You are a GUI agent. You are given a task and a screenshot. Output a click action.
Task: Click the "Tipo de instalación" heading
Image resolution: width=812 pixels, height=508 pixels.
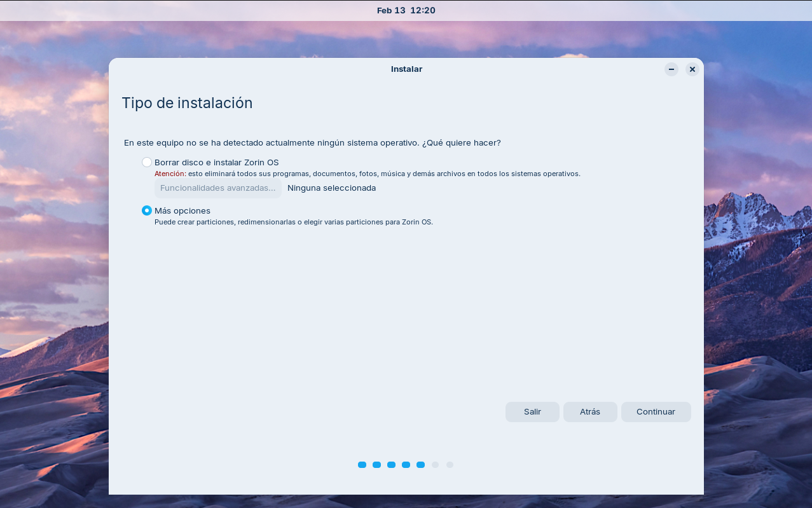[x=187, y=103]
